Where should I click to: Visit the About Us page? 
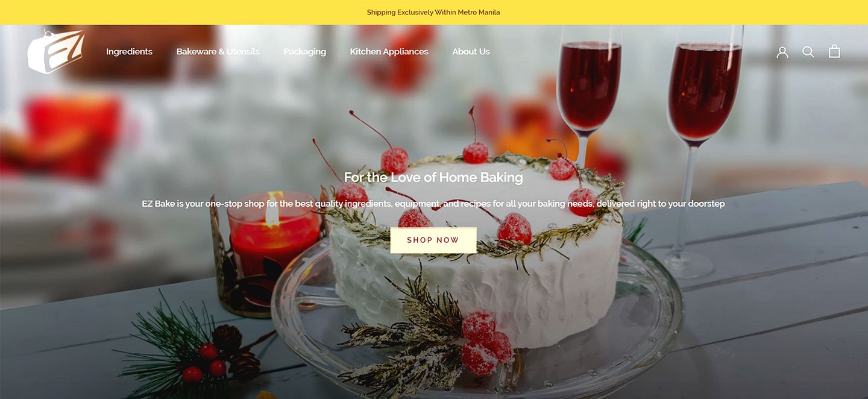[471, 52]
